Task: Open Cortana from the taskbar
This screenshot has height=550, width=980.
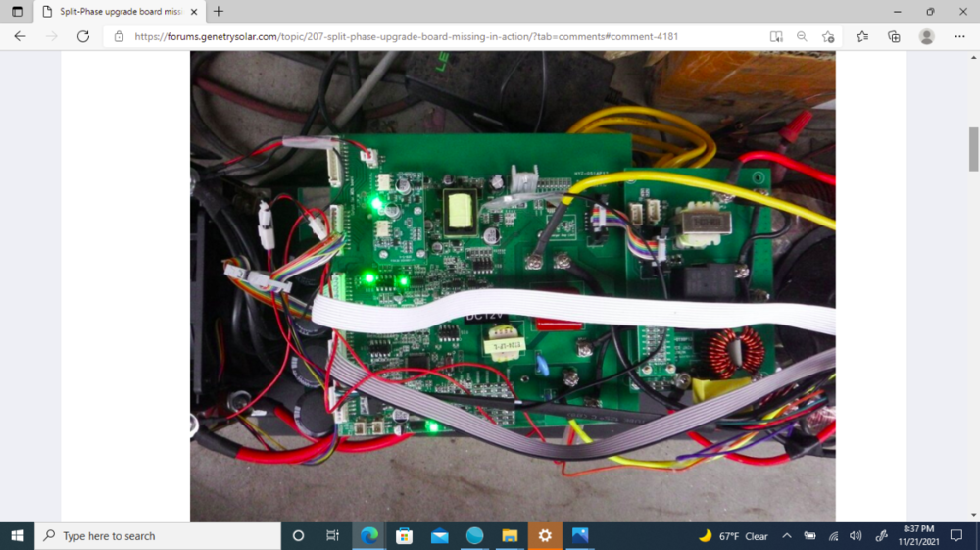Action: click(298, 535)
